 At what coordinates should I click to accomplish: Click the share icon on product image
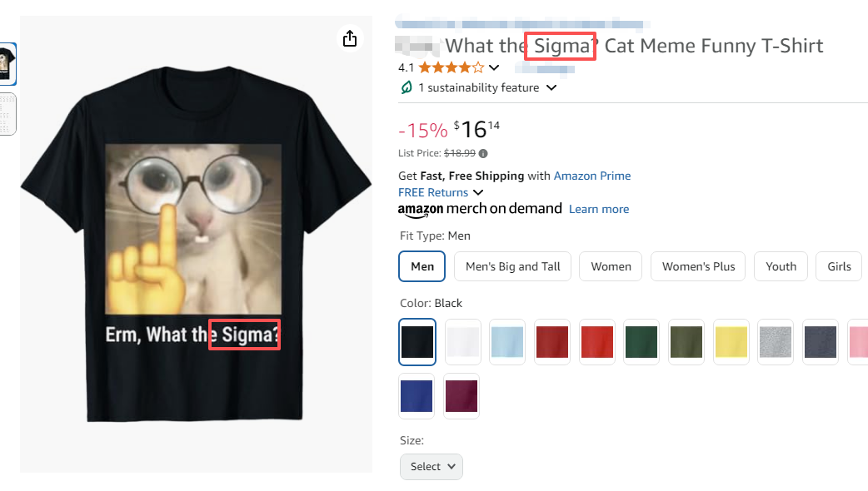pyautogui.click(x=350, y=38)
